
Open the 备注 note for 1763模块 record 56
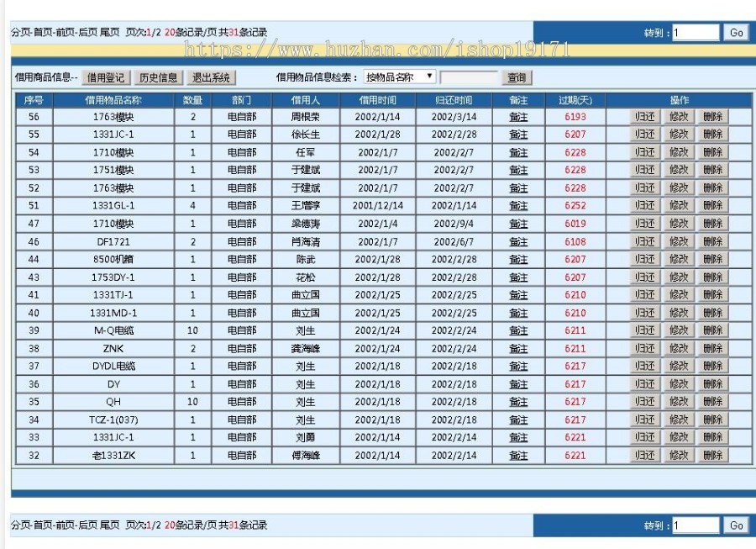pos(517,118)
